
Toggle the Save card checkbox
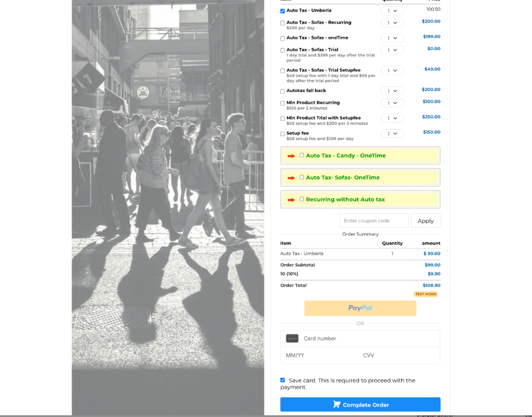(x=282, y=380)
